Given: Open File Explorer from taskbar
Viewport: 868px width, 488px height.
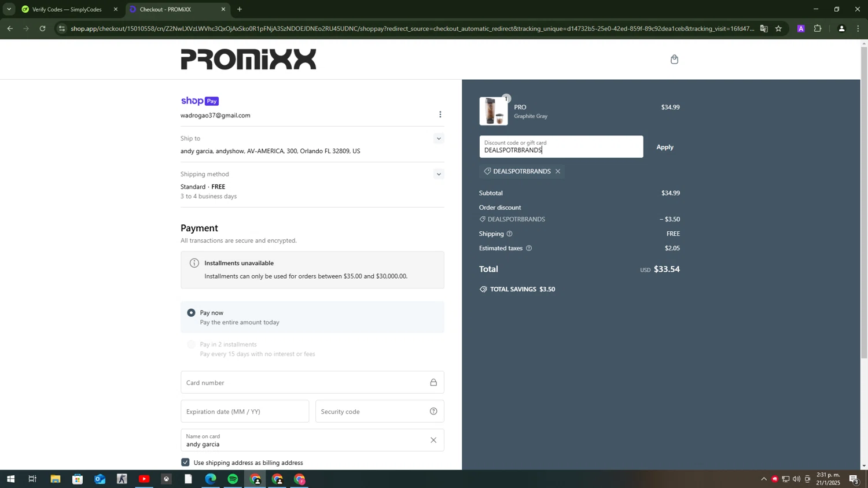Looking at the screenshot, I should tap(55, 479).
